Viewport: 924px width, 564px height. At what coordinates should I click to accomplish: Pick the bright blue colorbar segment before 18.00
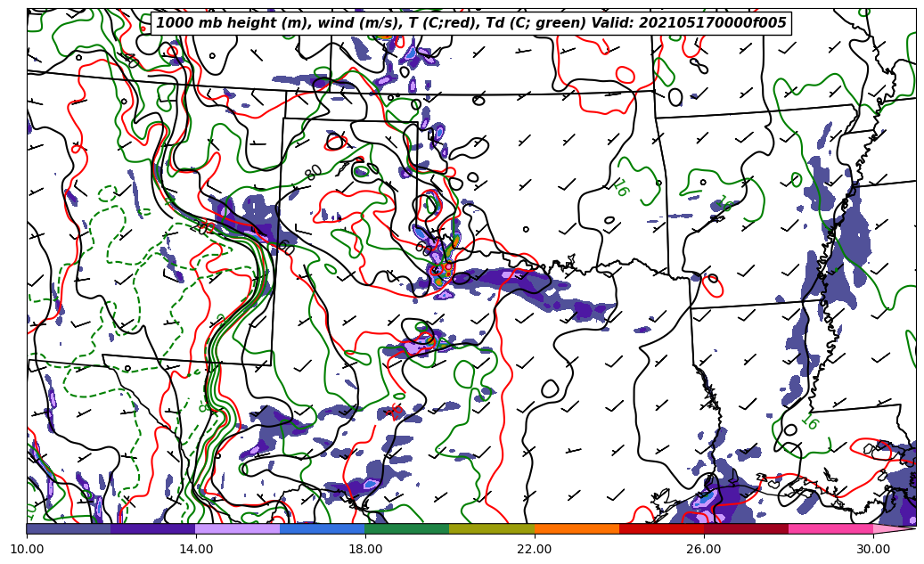323,528
